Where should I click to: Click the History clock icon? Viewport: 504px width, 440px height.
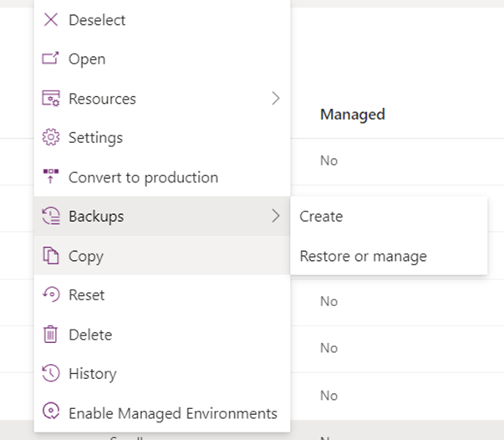pyautogui.click(x=51, y=374)
